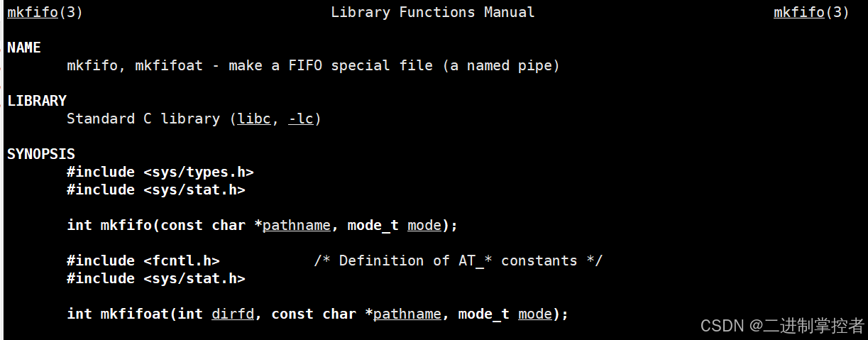Click the underlined -lc linker flag
The height and width of the screenshot is (340, 868).
[300, 119]
